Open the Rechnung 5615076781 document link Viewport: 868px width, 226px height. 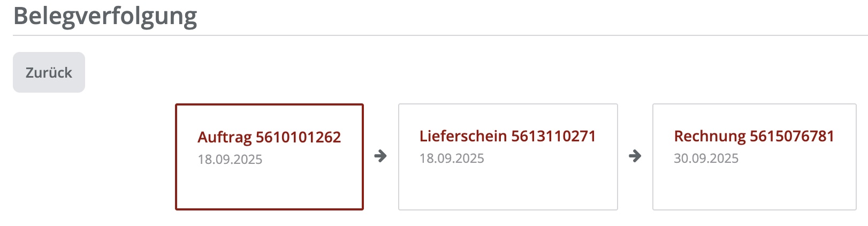753,136
